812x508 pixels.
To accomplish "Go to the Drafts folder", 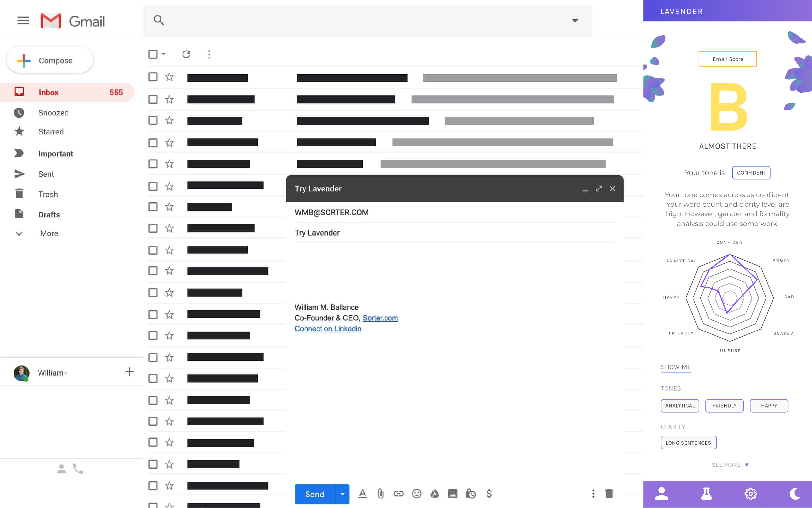I will 49,214.
